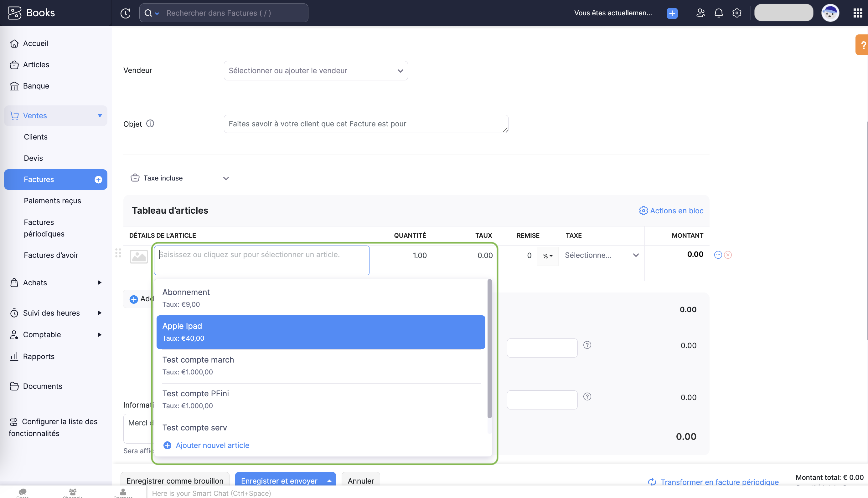Click the article list scrollbar
868x498 pixels.
[x=489, y=349]
